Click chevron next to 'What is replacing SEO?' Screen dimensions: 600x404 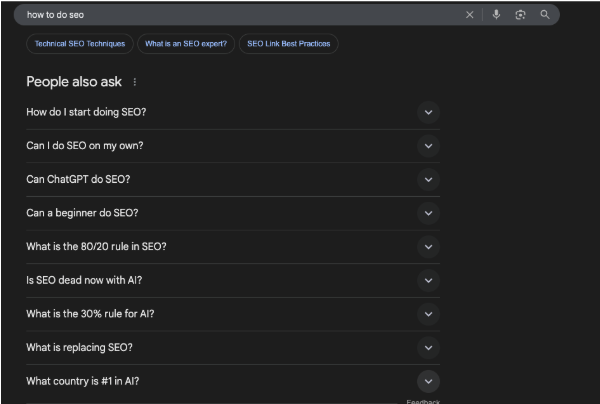coord(428,347)
